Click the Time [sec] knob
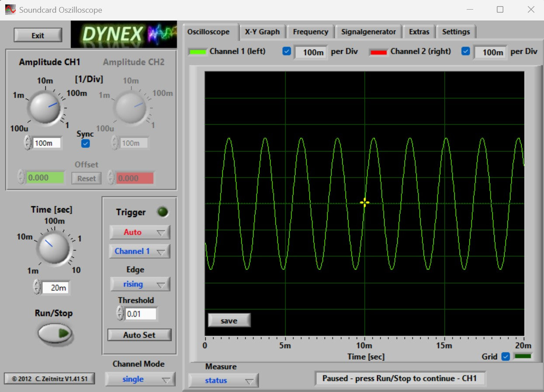This screenshot has width=544, height=392. click(54, 247)
